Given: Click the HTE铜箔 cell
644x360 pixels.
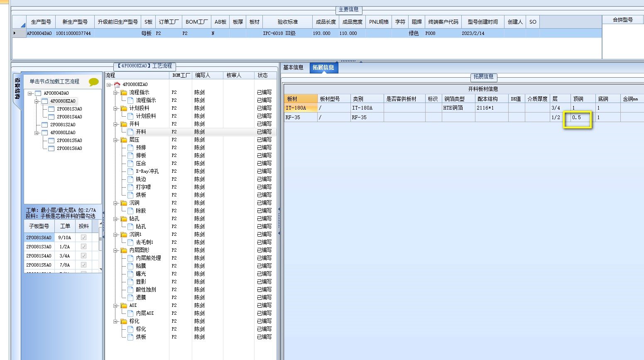Looking at the screenshot, I should pyautogui.click(x=458, y=108).
